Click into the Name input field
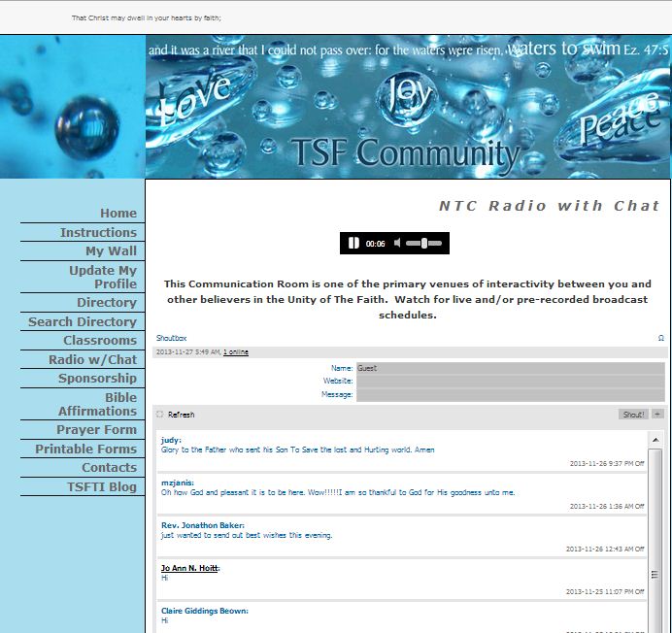Image resolution: width=672 pixels, height=633 pixels. tap(510, 368)
